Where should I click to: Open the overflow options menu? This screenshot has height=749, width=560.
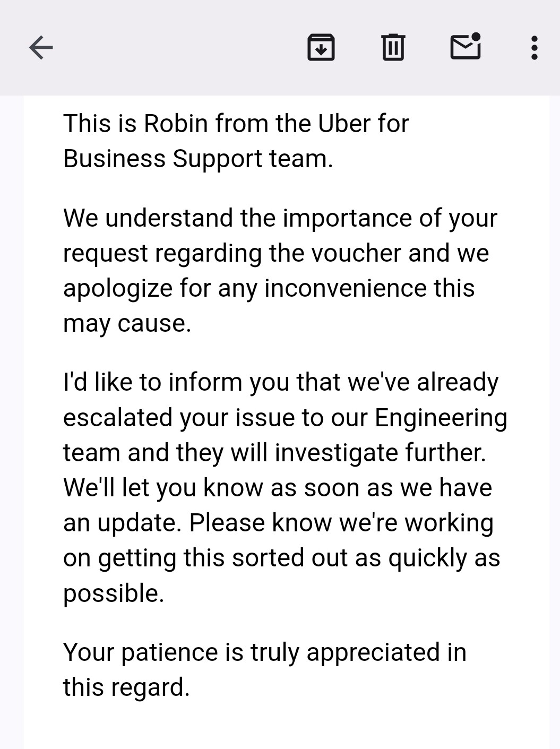coord(533,47)
